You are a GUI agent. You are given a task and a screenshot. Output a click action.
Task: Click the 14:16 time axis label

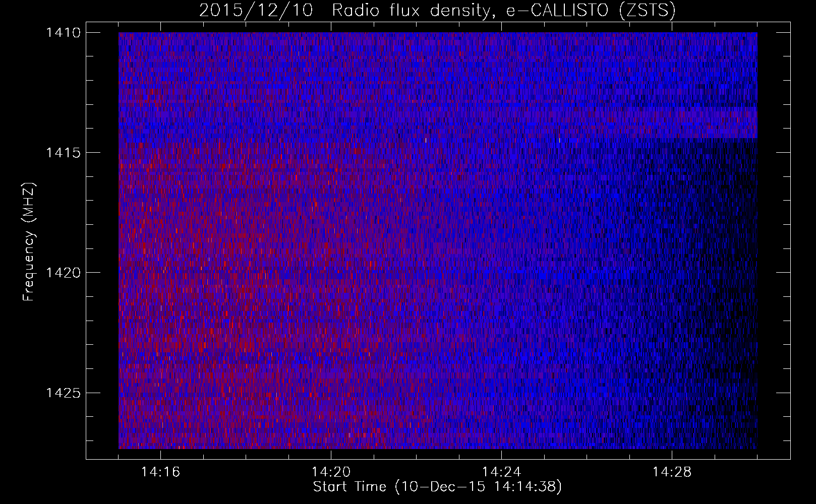tap(160, 472)
